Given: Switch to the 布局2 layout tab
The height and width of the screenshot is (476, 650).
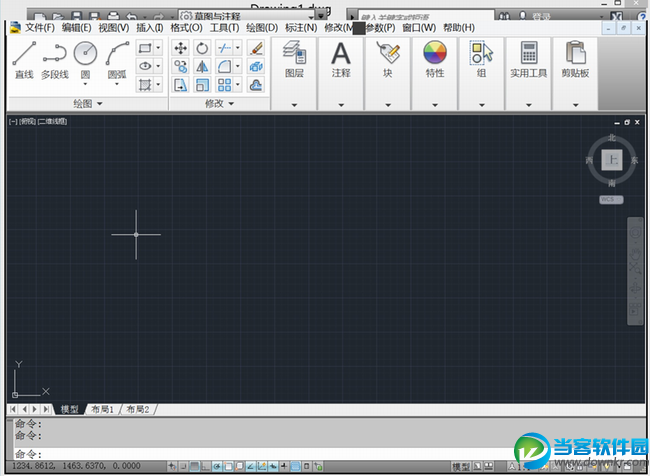Looking at the screenshot, I should [137, 410].
